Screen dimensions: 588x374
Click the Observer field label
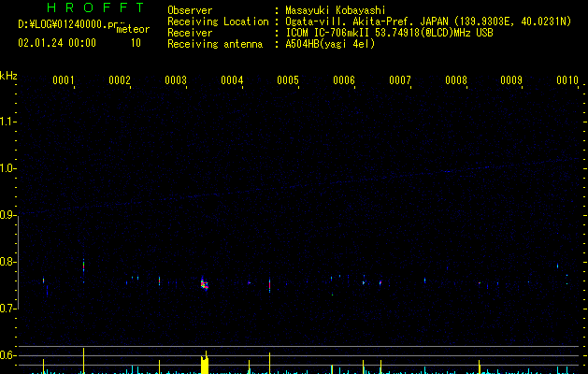[x=190, y=10]
